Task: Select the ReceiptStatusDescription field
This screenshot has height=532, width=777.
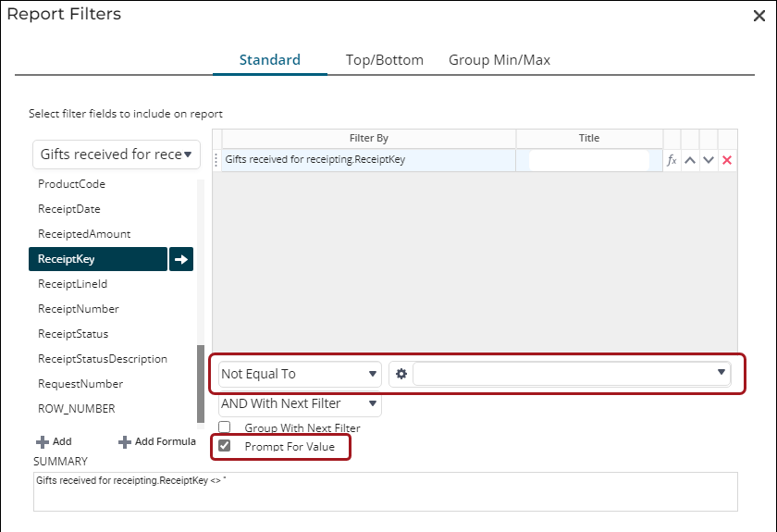Action: (103, 359)
